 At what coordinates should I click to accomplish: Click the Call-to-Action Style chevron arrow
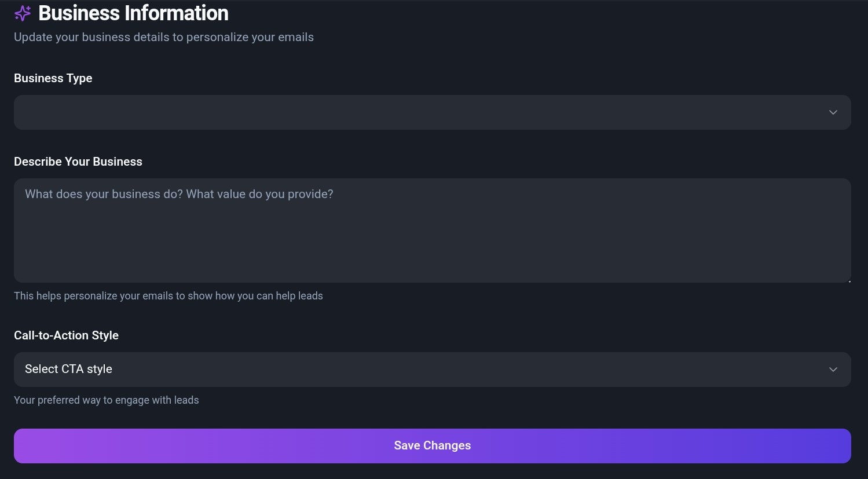pyautogui.click(x=833, y=370)
